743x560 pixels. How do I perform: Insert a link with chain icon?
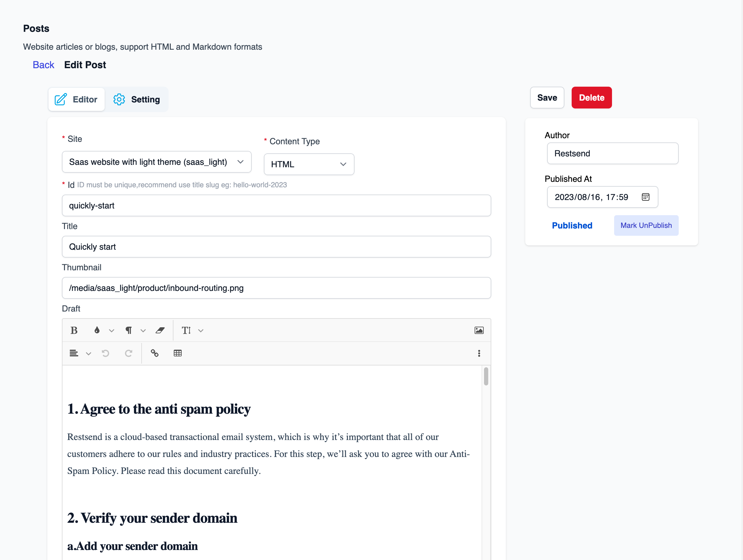click(x=154, y=353)
